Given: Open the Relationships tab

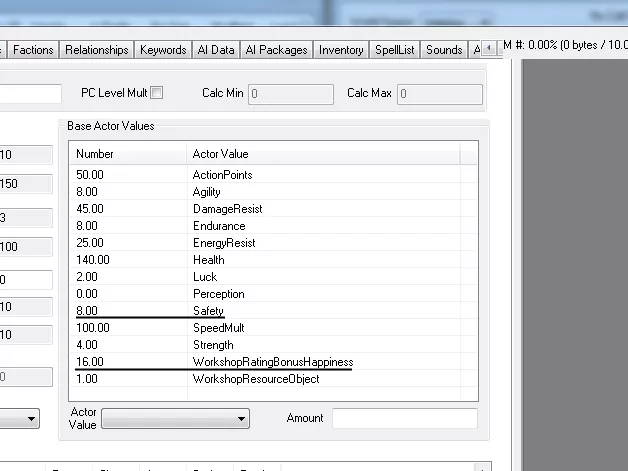Looking at the screenshot, I should pos(97,50).
